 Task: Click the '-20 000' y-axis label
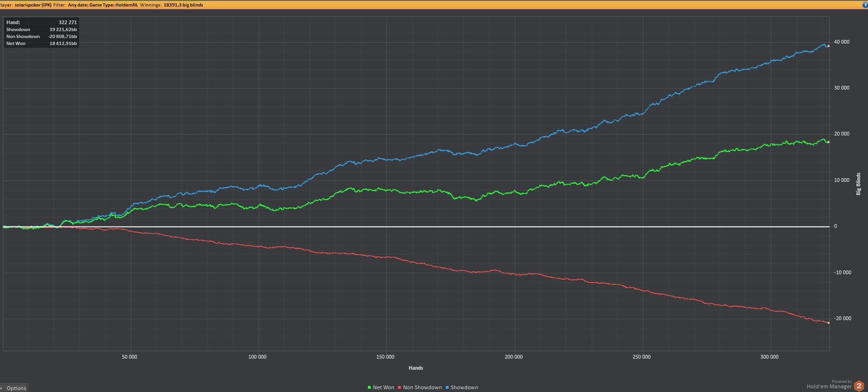pos(843,318)
